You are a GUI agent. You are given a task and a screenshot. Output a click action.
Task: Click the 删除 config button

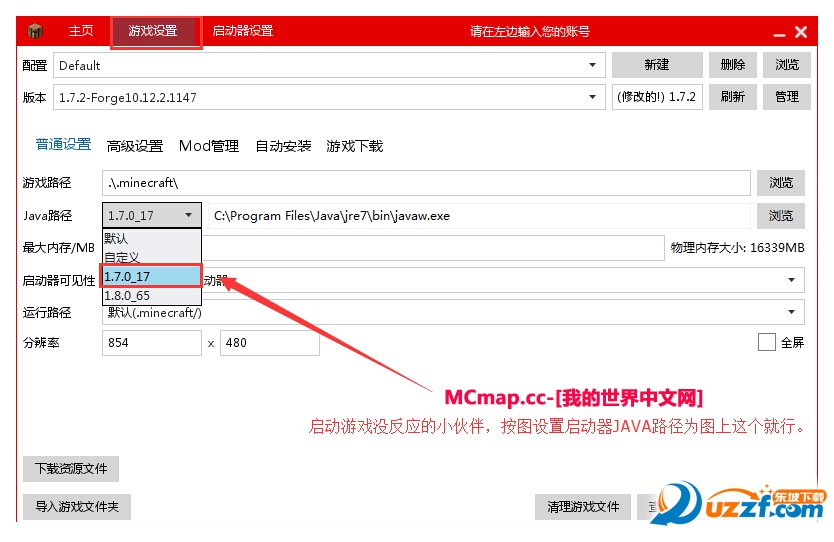coord(732,65)
